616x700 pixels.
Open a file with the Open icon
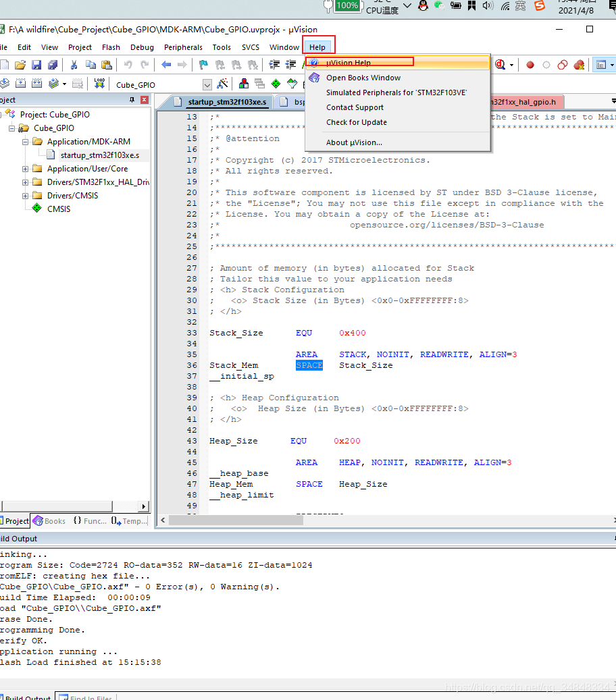click(20, 65)
